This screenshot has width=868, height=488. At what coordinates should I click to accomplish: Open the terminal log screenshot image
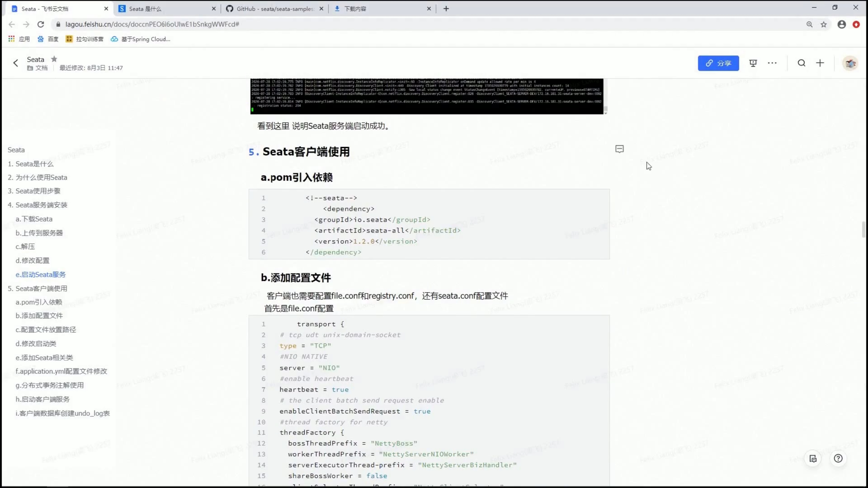[x=427, y=96]
